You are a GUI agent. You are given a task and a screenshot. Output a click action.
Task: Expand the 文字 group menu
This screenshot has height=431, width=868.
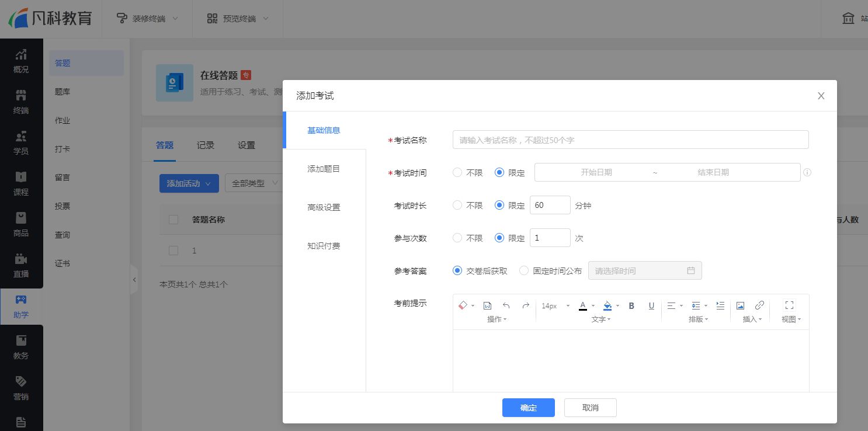point(601,319)
